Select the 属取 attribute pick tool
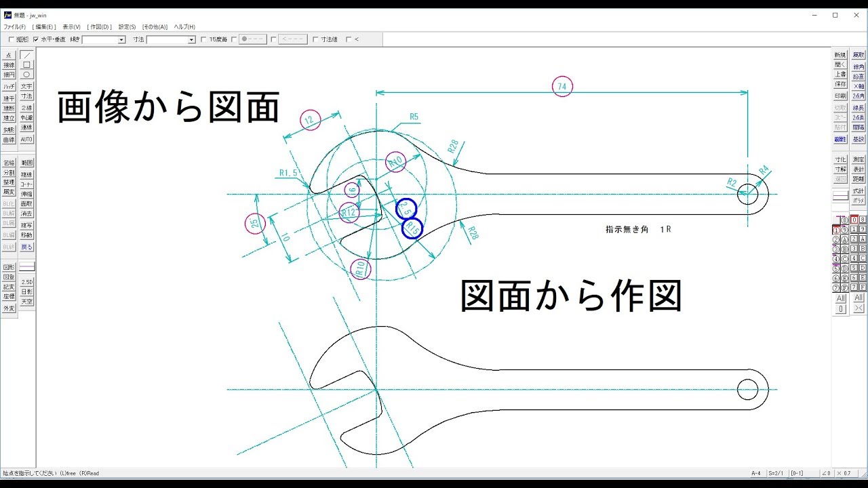868x488 pixels. click(x=859, y=55)
